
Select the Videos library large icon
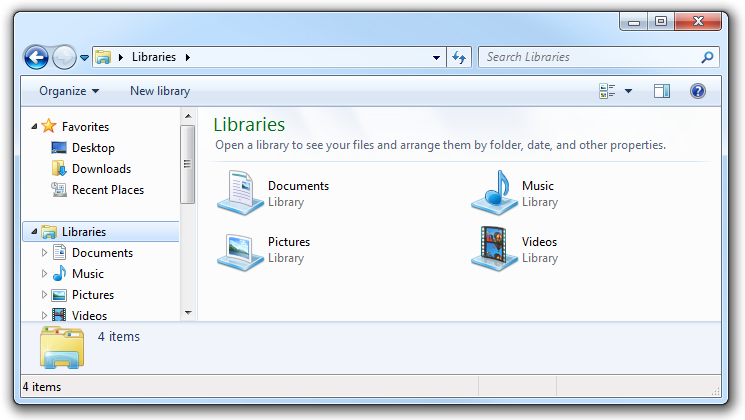click(494, 248)
